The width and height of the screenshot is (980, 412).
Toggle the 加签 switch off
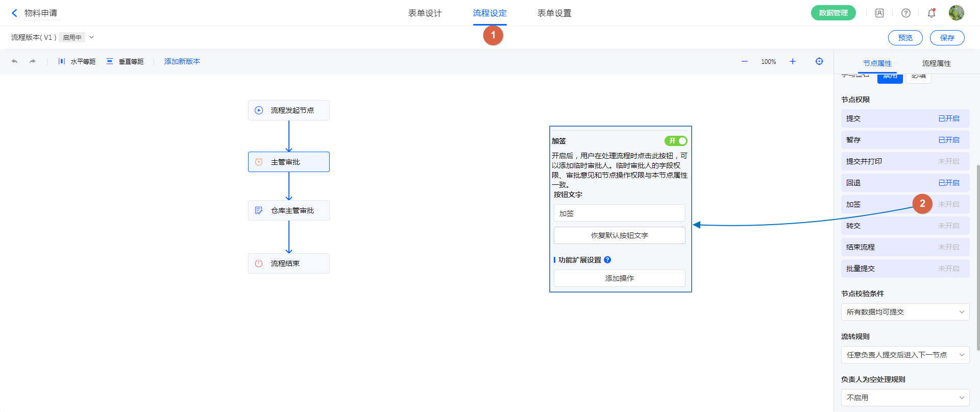pyautogui.click(x=676, y=141)
